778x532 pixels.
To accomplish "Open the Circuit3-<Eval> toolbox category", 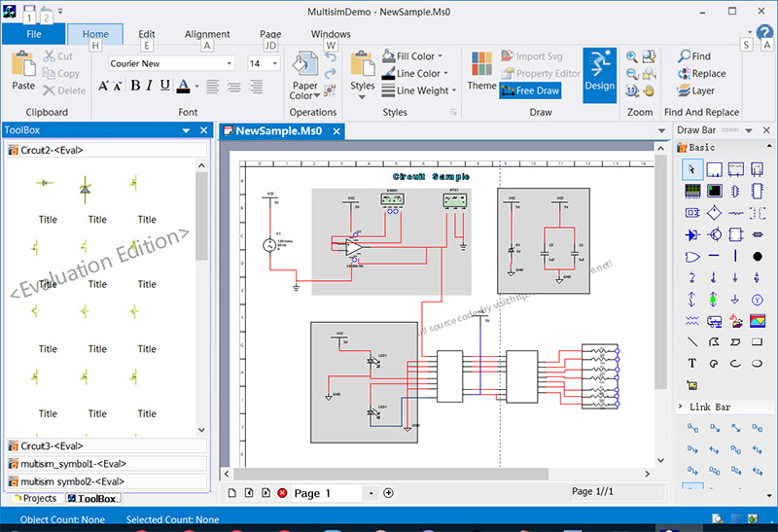I will tap(106, 445).
